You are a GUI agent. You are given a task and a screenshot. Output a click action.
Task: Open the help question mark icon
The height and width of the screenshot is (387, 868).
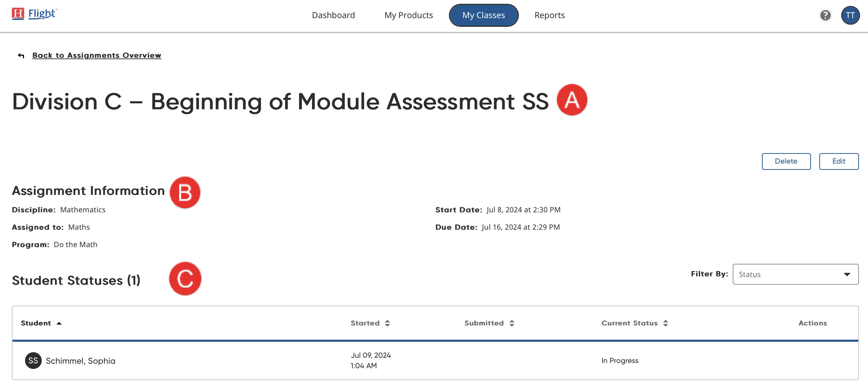tap(825, 15)
